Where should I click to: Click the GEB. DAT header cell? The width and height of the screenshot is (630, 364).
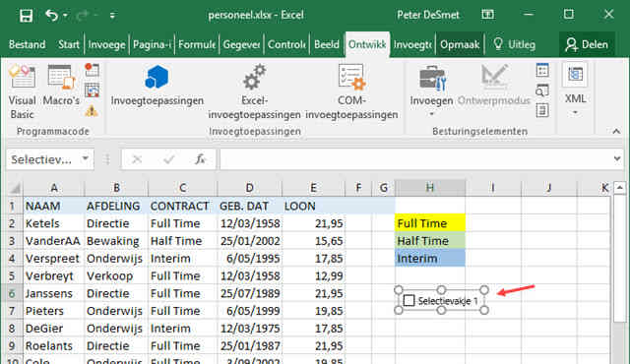(x=249, y=206)
